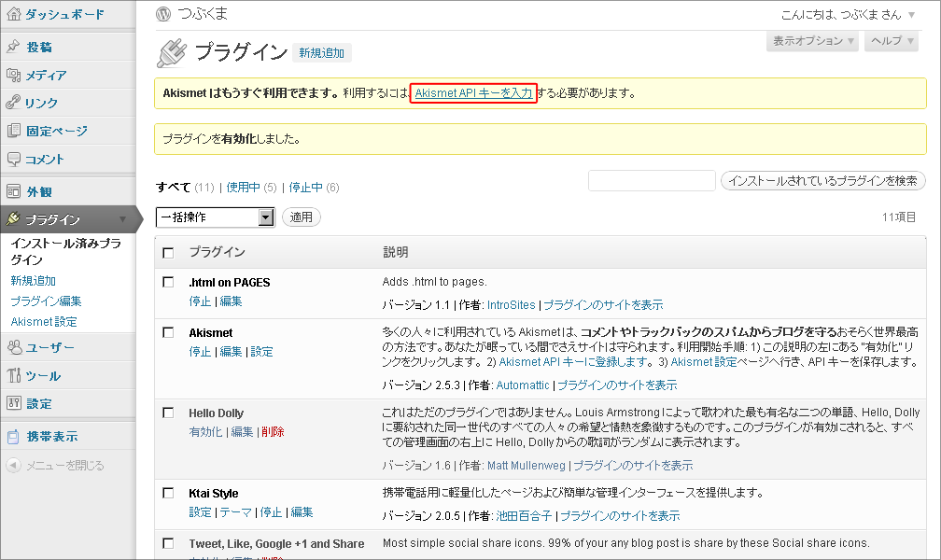The width and height of the screenshot is (941, 560).
Task: Open 固定ページ in the sidebar menu
Action: pyautogui.click(x=56, y=131)
